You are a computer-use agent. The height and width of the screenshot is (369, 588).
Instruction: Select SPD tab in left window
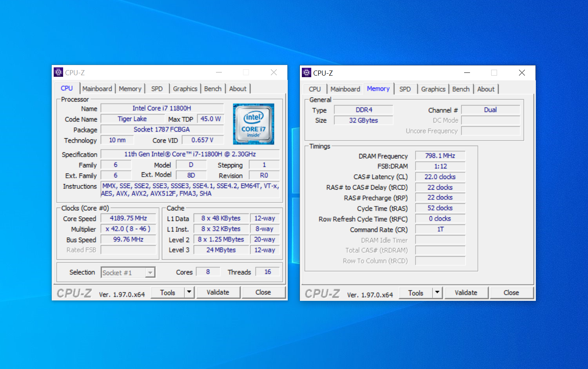[157, 89]
